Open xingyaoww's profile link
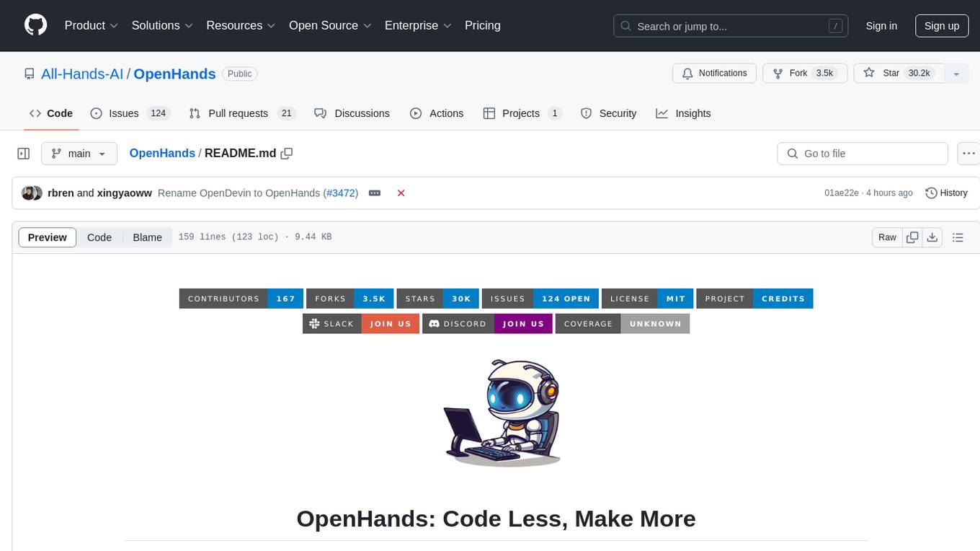980x551 pixels. 125,193
